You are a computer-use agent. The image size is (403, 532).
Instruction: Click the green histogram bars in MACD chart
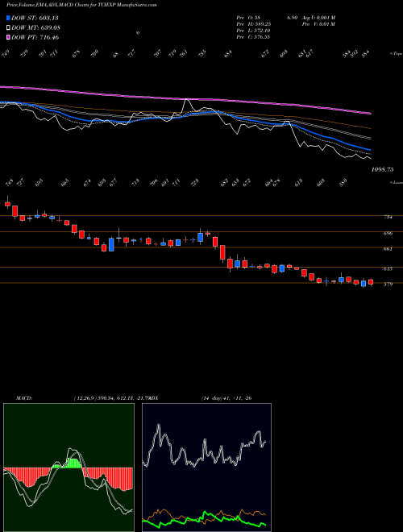[x=73, y=463]
